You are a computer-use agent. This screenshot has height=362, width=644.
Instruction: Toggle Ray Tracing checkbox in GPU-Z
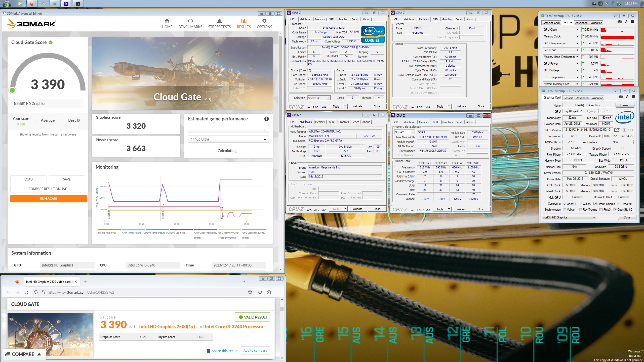click(581, 210)
